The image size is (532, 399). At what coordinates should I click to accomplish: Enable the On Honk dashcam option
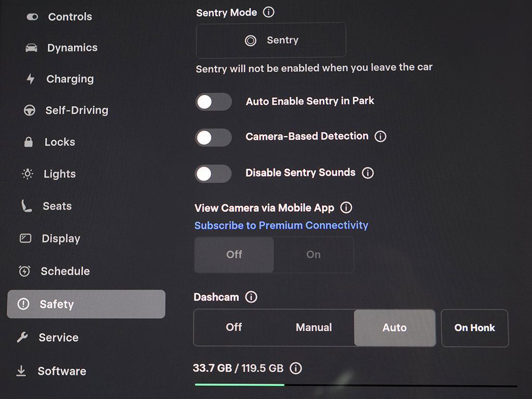click(x=475, y=328)
